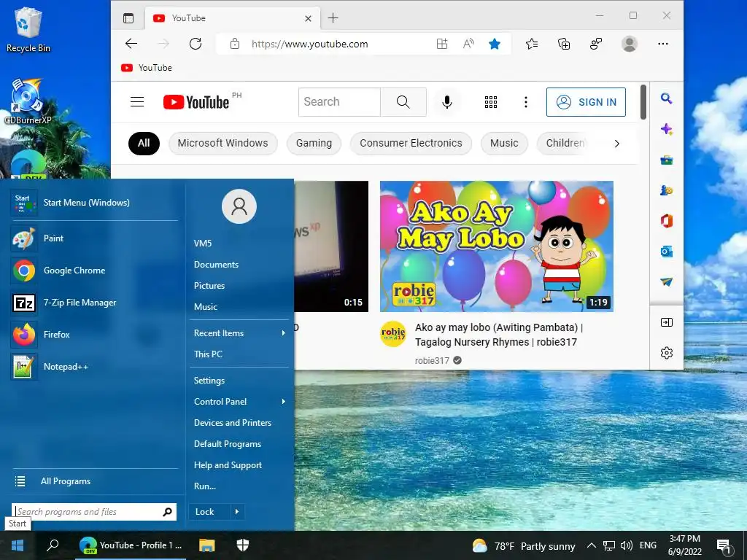Open YouTube apps grid icon
This screenshot has width=747, height=560.
tap(491, 102)
